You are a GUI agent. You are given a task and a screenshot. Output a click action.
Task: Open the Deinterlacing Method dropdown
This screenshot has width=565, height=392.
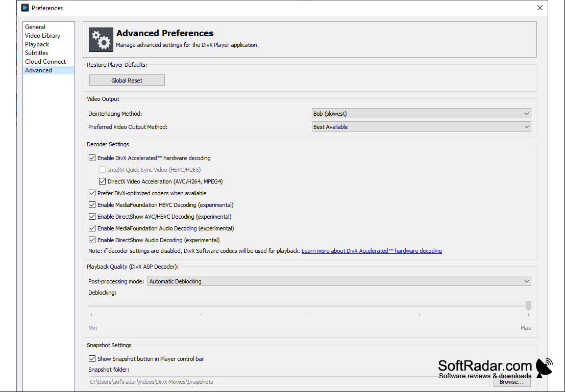[x=421, y=113]
